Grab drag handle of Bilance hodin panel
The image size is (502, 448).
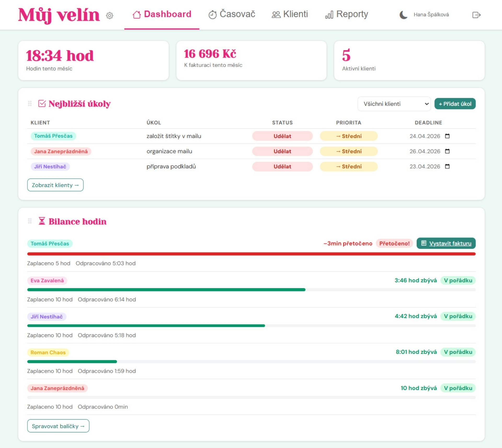tap(30, 221)
